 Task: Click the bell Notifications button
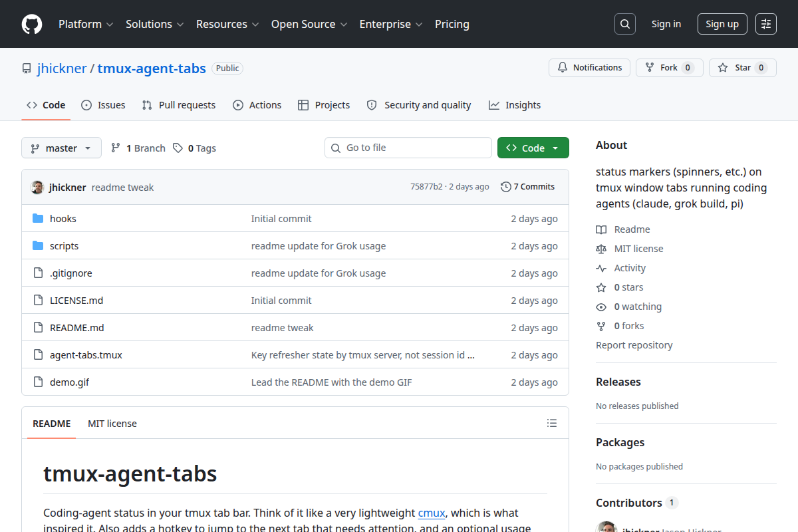[x=589, y=68]
